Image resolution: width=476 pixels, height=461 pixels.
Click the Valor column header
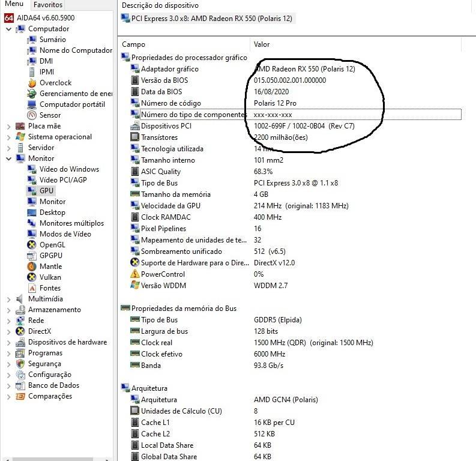[x=355, y=44]
